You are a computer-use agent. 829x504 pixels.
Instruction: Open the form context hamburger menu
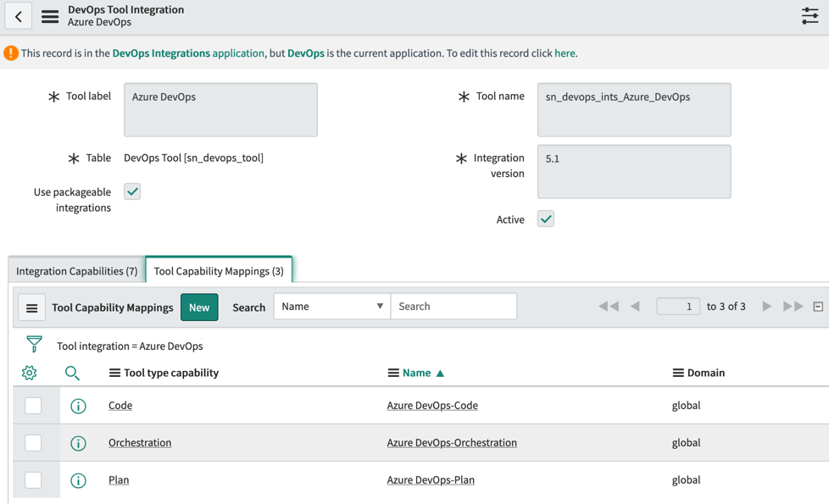click(x=50, y=16)
